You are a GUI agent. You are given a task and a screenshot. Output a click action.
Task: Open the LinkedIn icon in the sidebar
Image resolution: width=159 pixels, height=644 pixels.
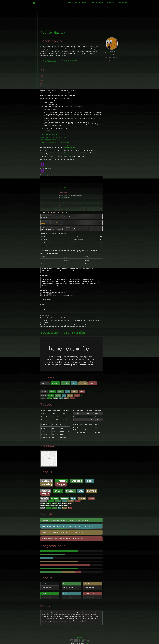tap(116, 57)
